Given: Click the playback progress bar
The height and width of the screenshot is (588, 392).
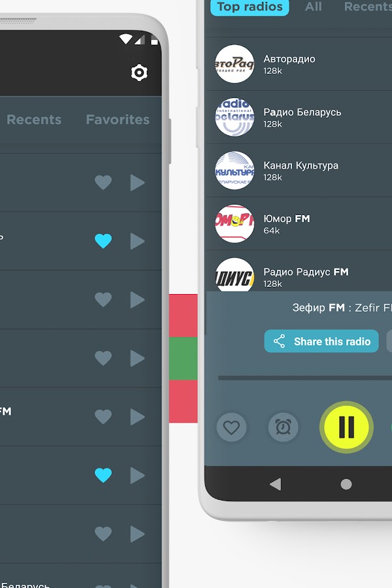Looking at the screenshot, I should tap(305, 378).
